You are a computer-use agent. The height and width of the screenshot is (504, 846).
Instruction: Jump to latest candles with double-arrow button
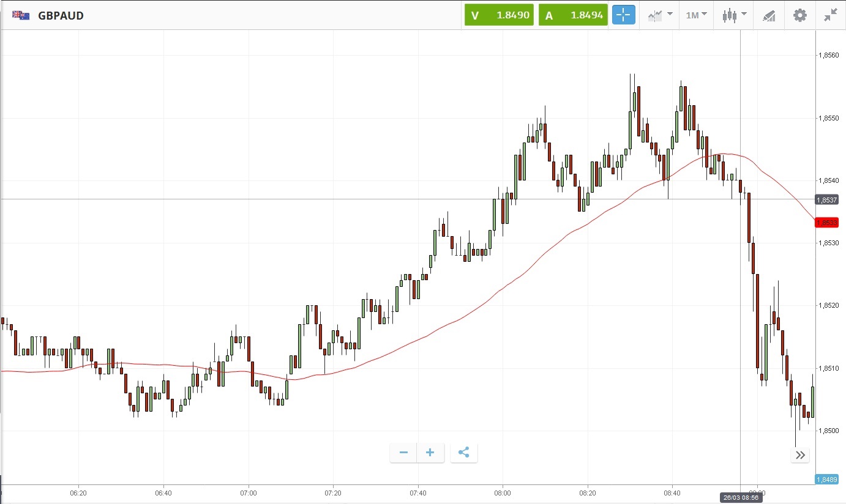tap(800, 454)
